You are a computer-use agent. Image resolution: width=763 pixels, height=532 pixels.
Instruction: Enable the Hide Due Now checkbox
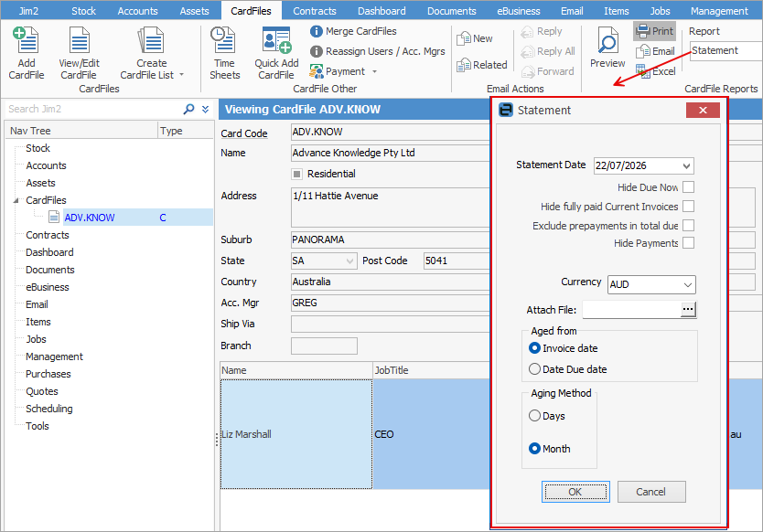pos(688,187)
